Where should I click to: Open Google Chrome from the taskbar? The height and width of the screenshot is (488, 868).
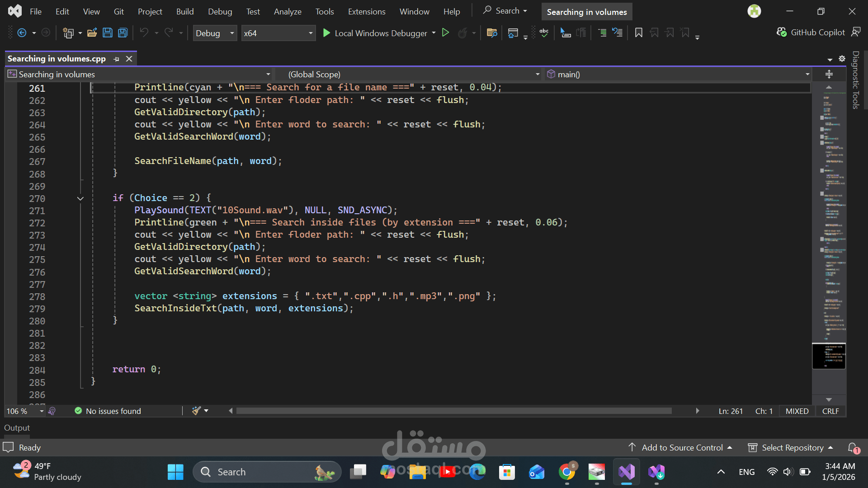click(x=566, y=472)
